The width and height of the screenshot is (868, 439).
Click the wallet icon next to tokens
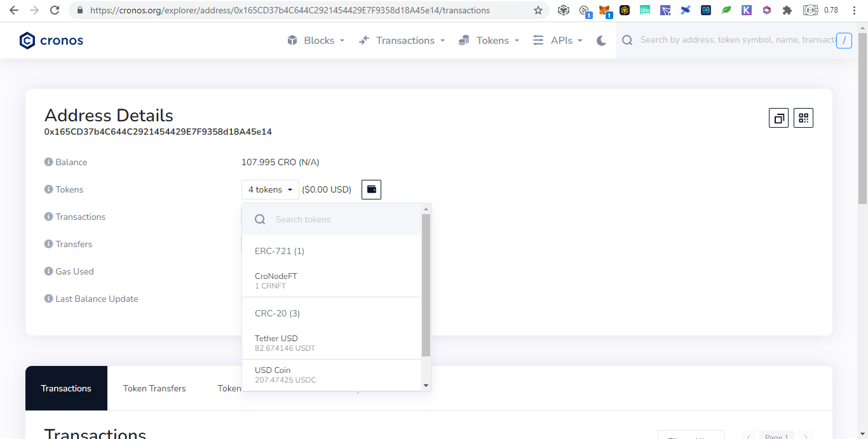pos(372,189)
